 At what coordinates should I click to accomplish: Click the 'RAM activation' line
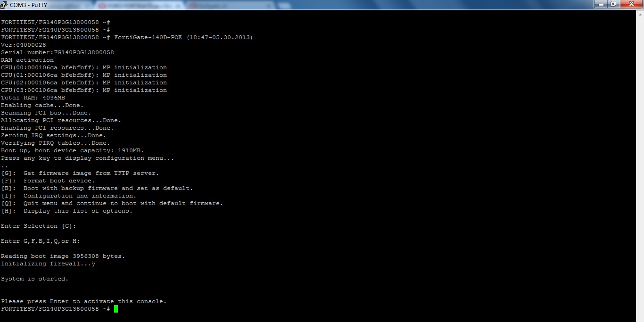(27, 60)
